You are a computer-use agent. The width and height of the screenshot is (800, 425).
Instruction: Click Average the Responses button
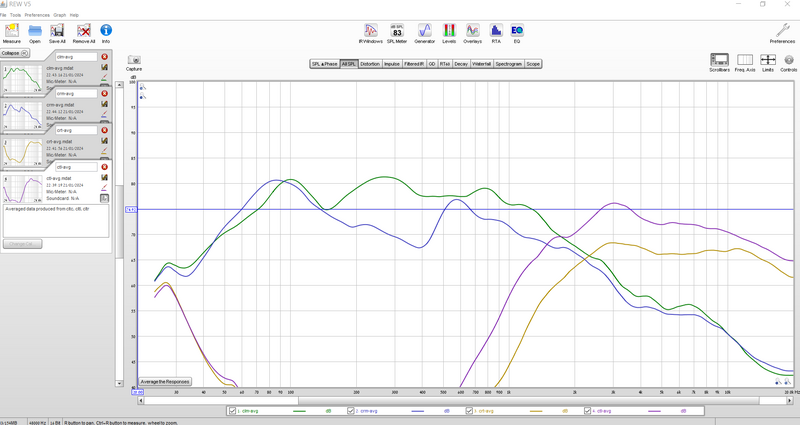165,382
